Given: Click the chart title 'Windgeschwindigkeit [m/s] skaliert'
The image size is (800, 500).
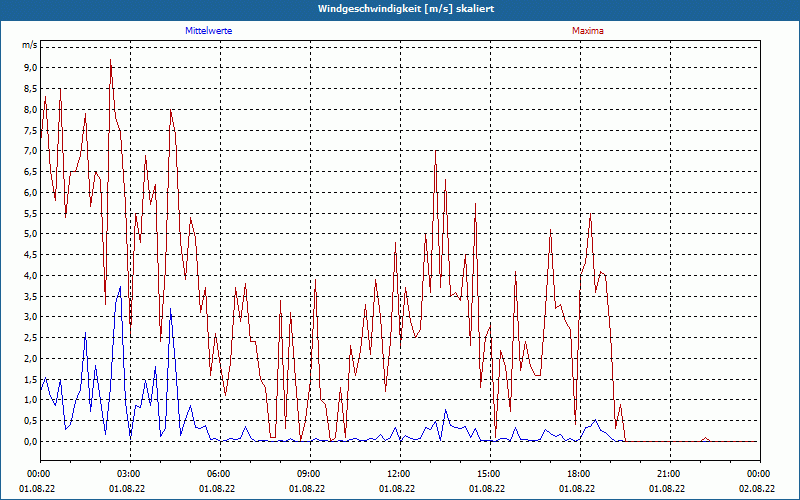Looking at the screenshot, I should [x=406, y=9].
